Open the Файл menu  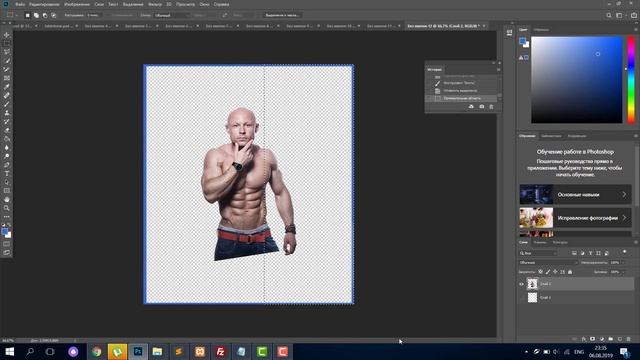click(x=20, y=4)
